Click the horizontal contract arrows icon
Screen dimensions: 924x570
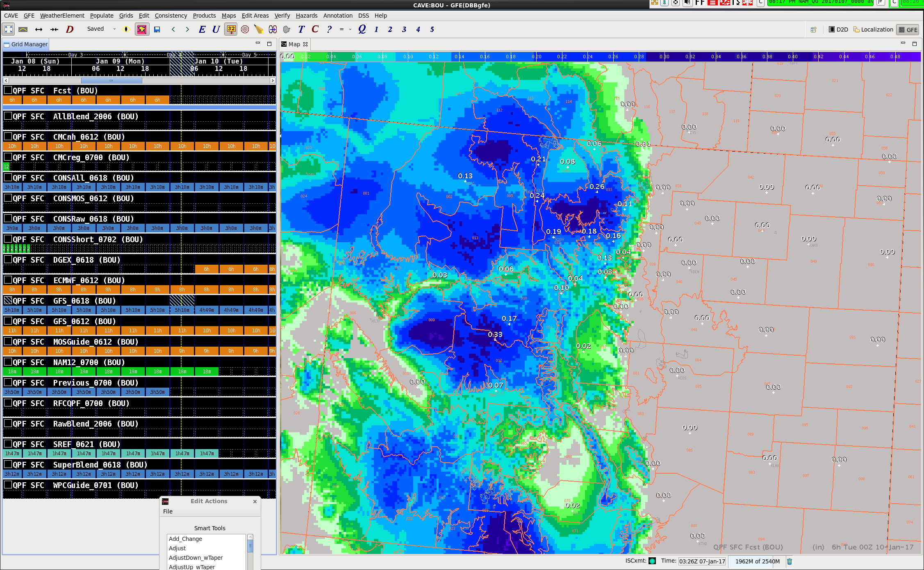pos(54,29)
